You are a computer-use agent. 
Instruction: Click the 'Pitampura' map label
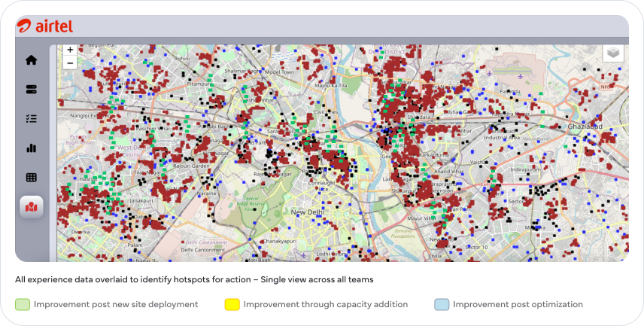click(199, 84)
